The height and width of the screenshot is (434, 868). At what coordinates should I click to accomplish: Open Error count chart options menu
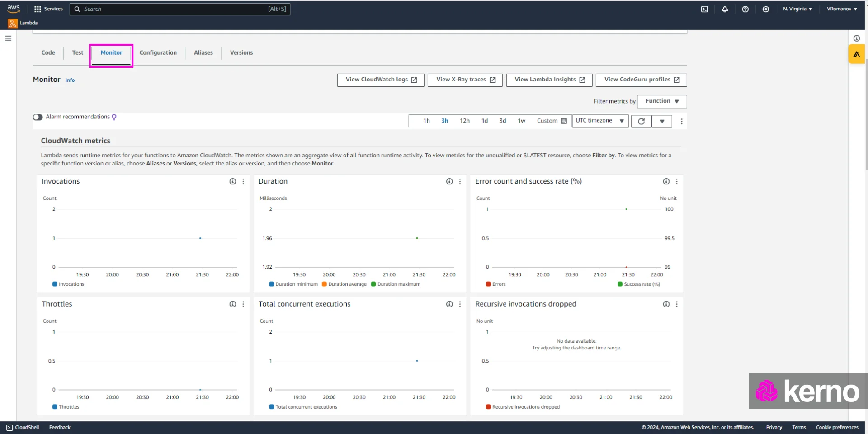[x=677, y=181]
